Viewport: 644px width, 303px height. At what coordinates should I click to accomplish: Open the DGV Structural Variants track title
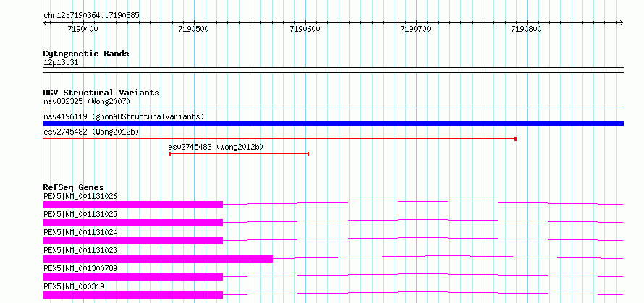click(101, 93)
